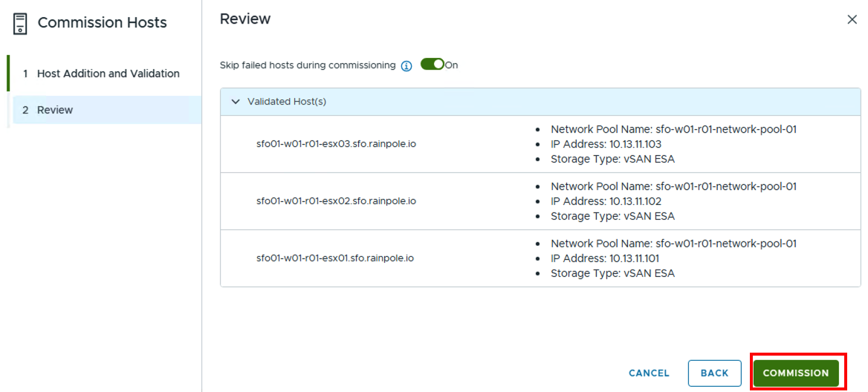Screen dimensions: 868x392
Task: Click IP Address 10.13.11.102 text
Action: tap(605, 201)
